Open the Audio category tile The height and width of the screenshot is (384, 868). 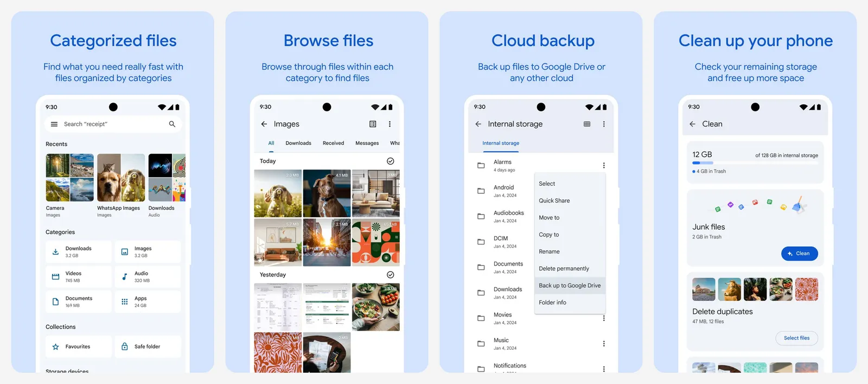(148, 276)
